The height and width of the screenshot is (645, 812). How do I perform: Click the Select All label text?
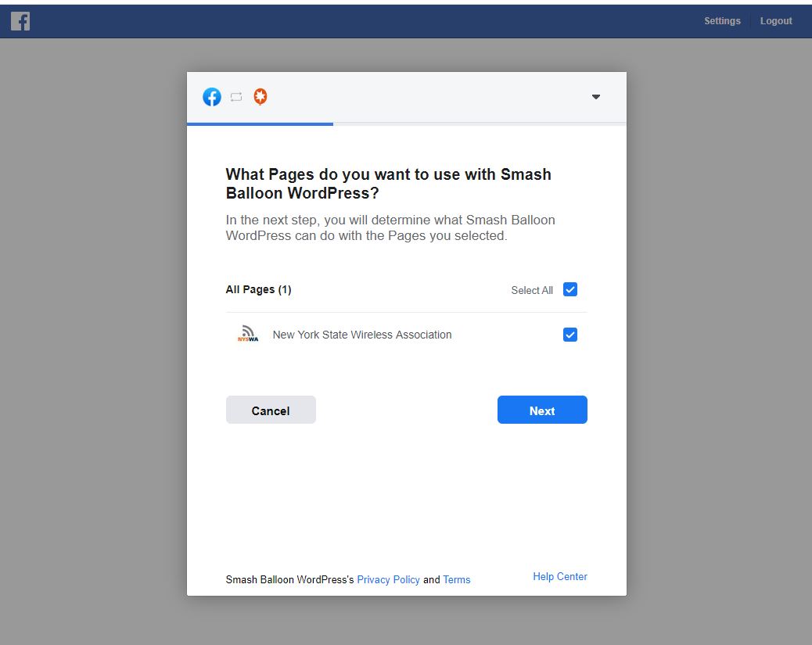click(x=532, y=290)
